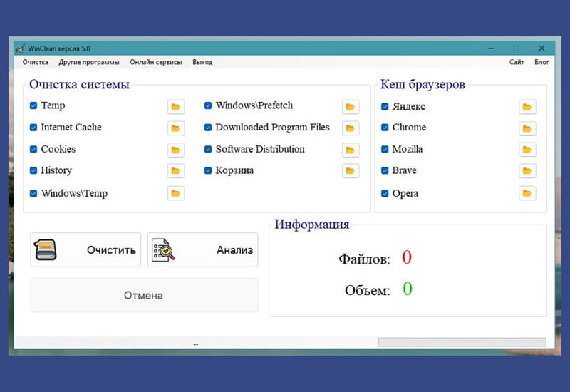The image size is (570, 392).
Task: Click the green Объем size value
Action: tap(408, 289)
